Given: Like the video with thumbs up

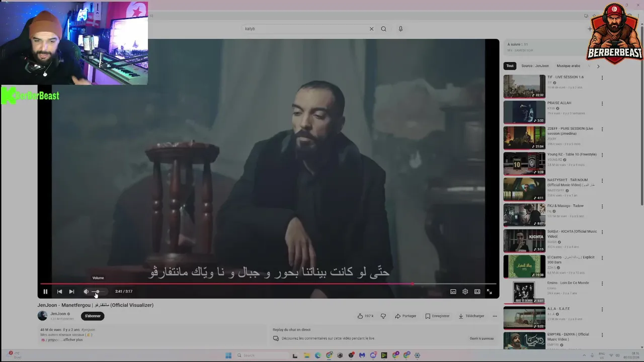Looking at the screenshot, I should (x=365, y=316).
